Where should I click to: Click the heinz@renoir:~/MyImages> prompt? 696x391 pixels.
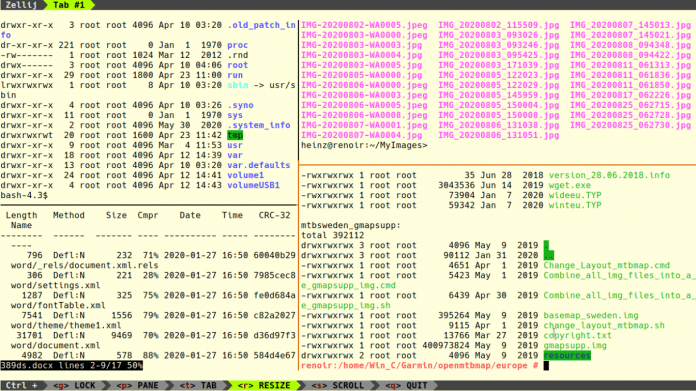[x=364, y=145]
